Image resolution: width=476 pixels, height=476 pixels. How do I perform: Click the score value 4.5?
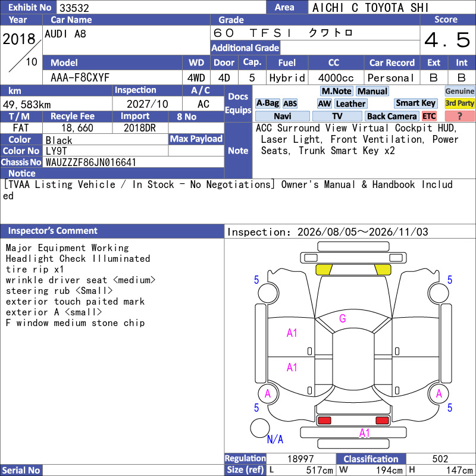447,40
